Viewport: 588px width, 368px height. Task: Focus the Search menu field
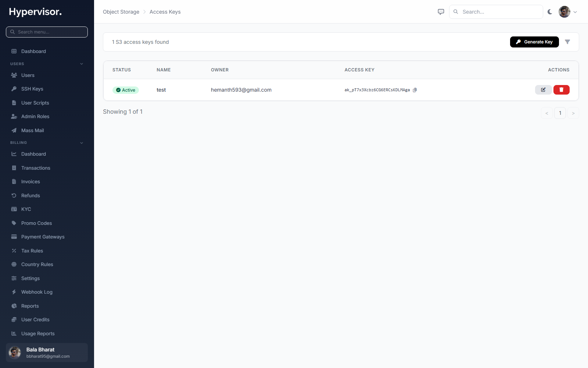(47, 32)
